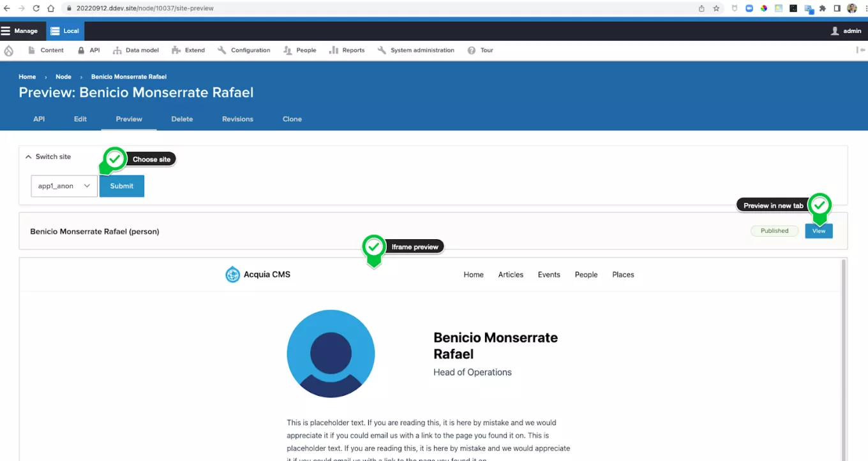
Task: Follow the Node breadcrumb link
Action: (63, 77)
